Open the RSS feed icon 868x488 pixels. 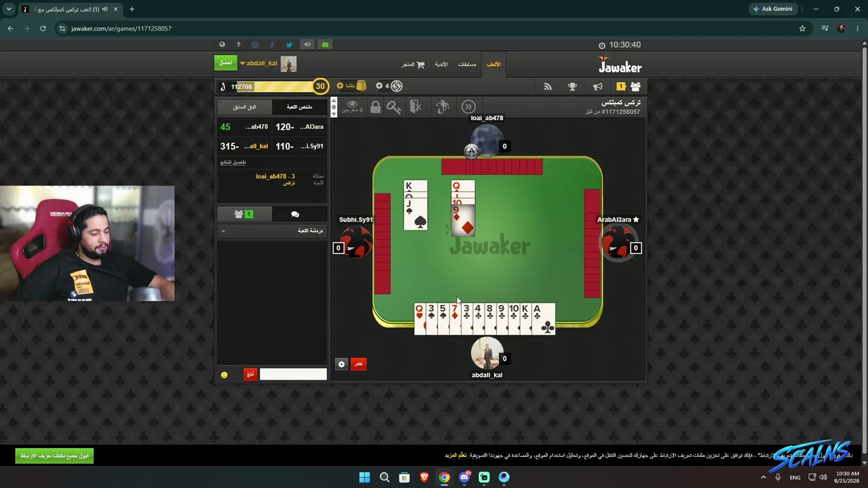[x=548, y=87]
